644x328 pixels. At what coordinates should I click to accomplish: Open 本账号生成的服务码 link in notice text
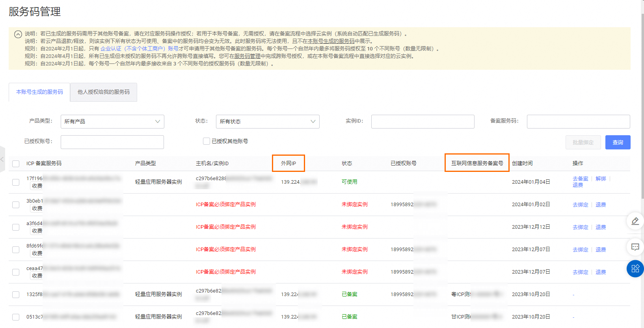331,41
